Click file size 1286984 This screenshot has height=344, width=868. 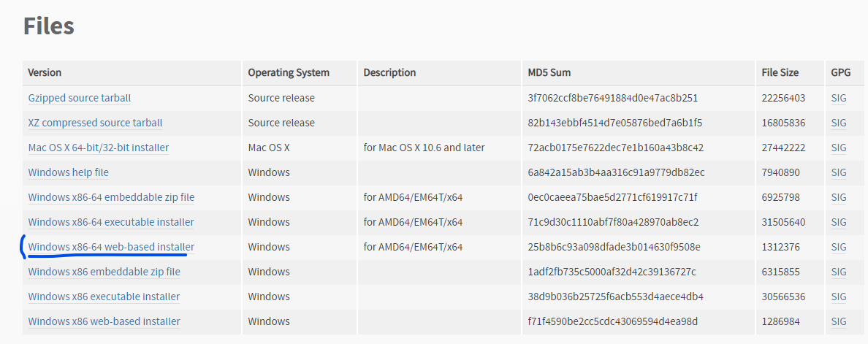pyautogui.click(x=781, y=321)
